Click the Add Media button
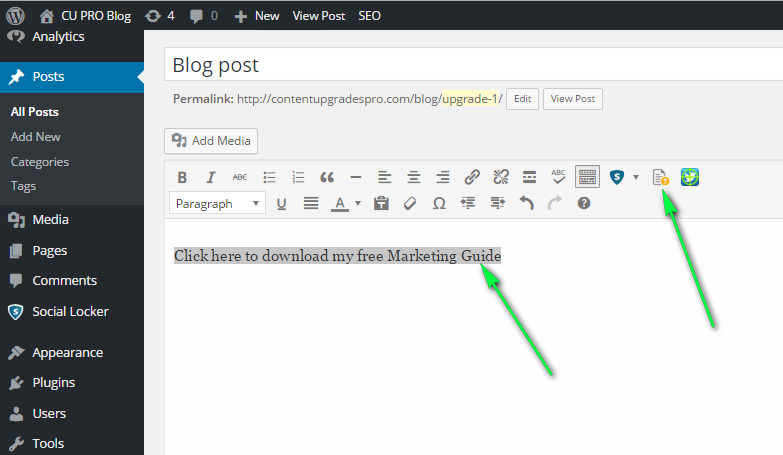Image resolution: width=783 pixels, height=455 pixels. 211,141
